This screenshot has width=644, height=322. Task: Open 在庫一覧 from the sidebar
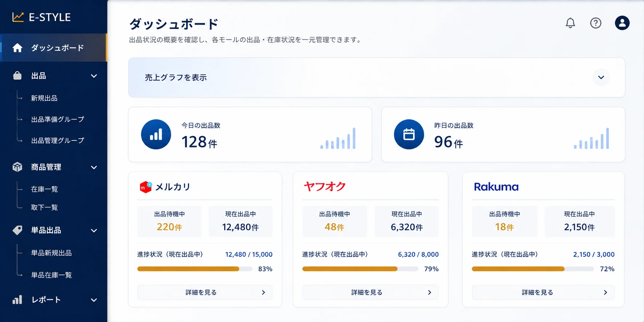44,189
